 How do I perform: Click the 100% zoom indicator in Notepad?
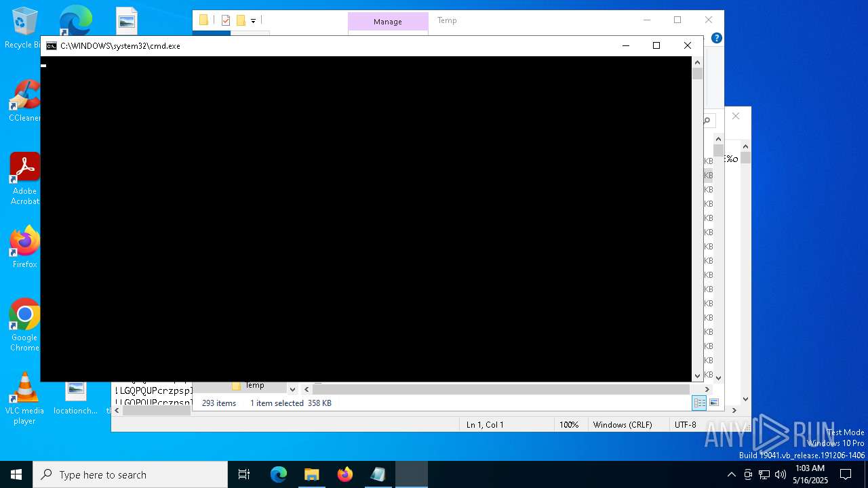[x=569, y=425]
